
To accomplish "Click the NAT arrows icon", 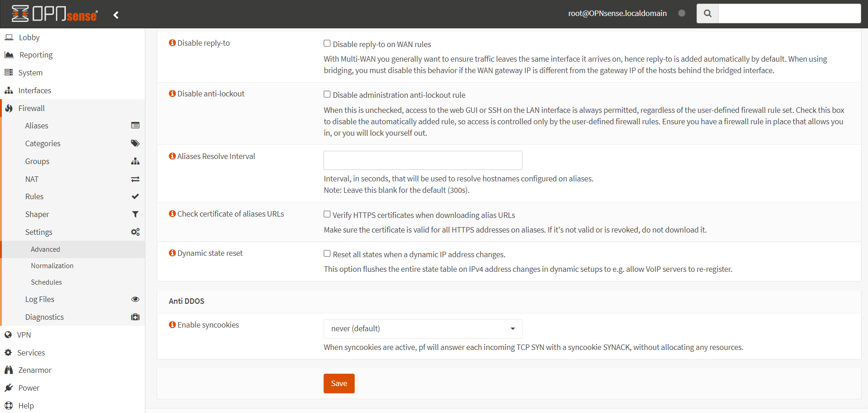I will (135, 179).
